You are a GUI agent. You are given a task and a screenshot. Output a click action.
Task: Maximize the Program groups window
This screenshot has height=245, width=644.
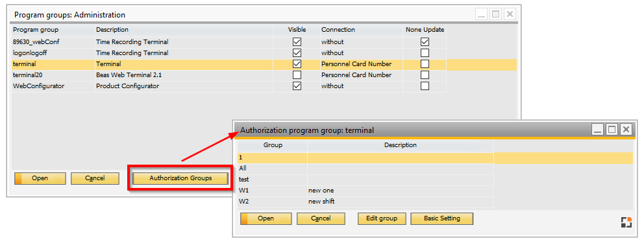pyautogui.click(x=496, y=14)
